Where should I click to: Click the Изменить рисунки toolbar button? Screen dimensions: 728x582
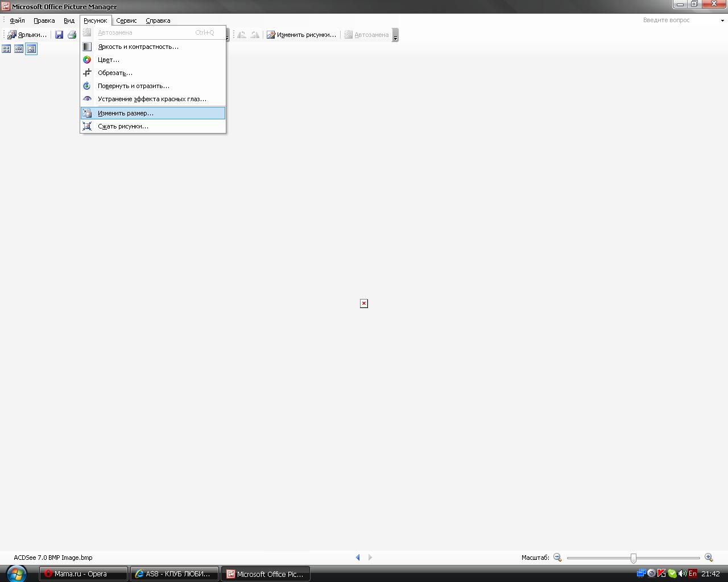click(301, 35)
